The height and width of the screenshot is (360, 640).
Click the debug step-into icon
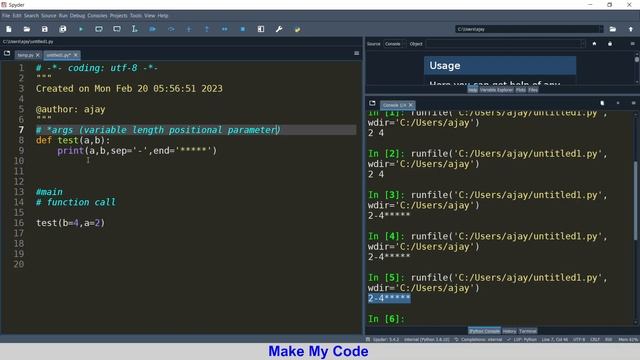(189, 29)
